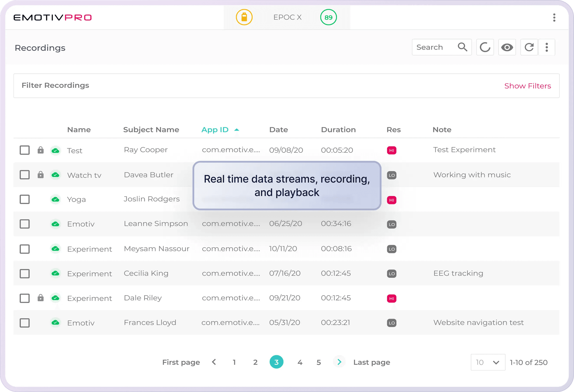Select the checkbox for Cecilia King's Experiment
This screenshot has width=574, height=392.
[x=25, y=273]
